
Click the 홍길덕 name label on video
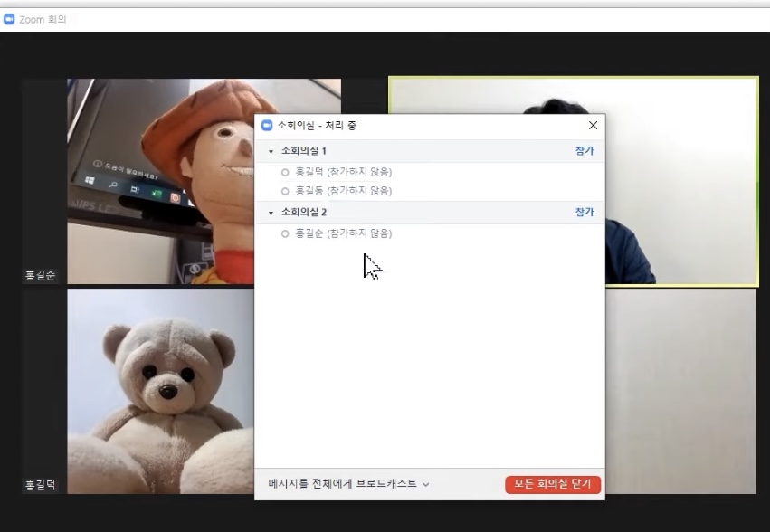coord(41,485)
